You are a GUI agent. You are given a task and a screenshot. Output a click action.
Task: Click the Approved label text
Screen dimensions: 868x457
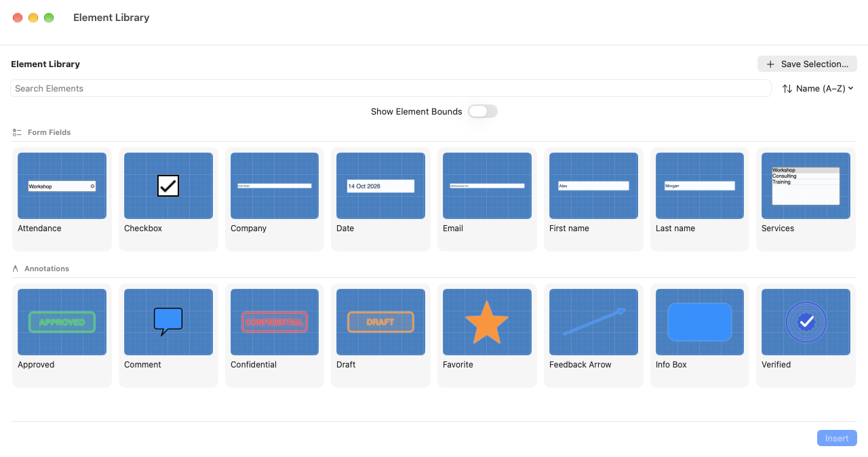tap(36, 365)
